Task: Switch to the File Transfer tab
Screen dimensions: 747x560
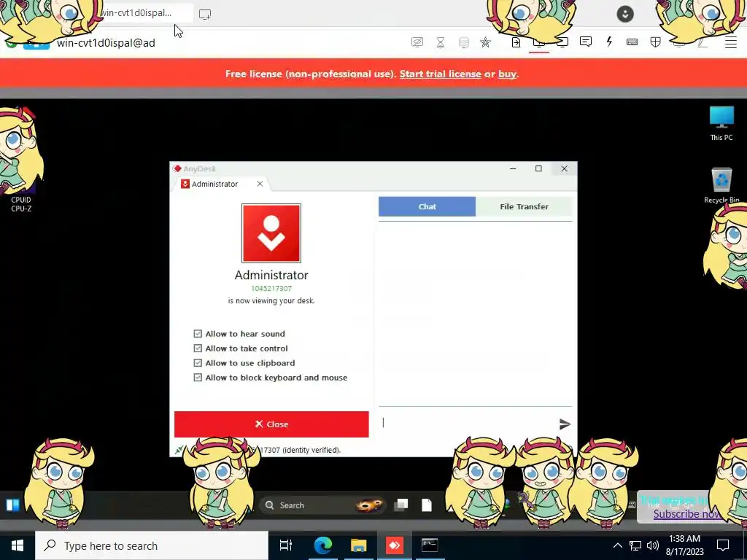Action: coord(524,206)
